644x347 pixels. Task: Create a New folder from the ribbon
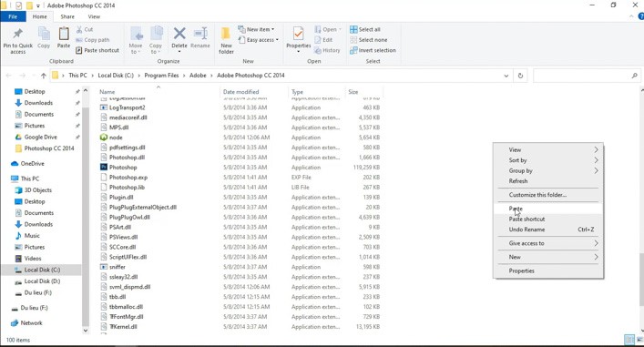226,40
